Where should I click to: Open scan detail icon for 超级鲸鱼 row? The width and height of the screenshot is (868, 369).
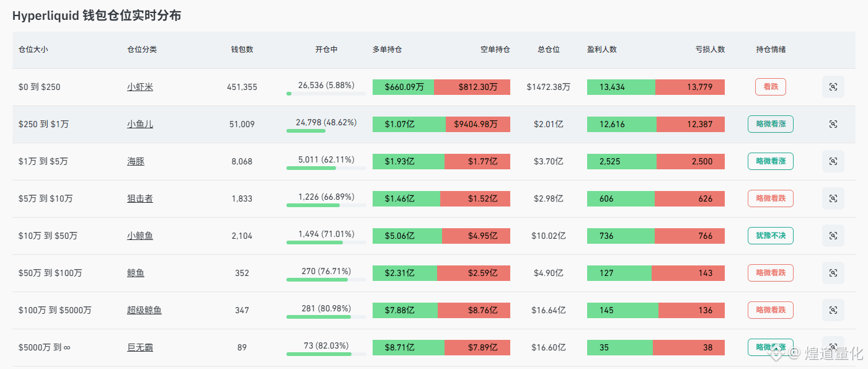833,310
